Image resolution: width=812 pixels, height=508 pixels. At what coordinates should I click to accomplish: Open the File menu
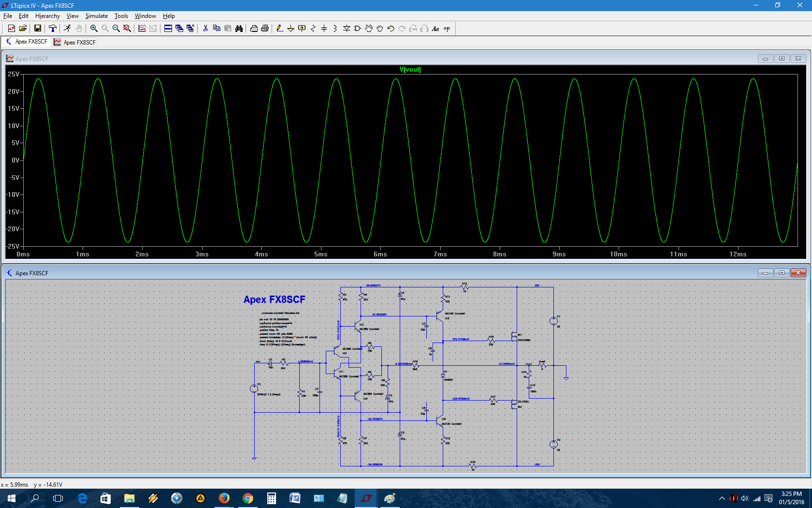point(8,16)
